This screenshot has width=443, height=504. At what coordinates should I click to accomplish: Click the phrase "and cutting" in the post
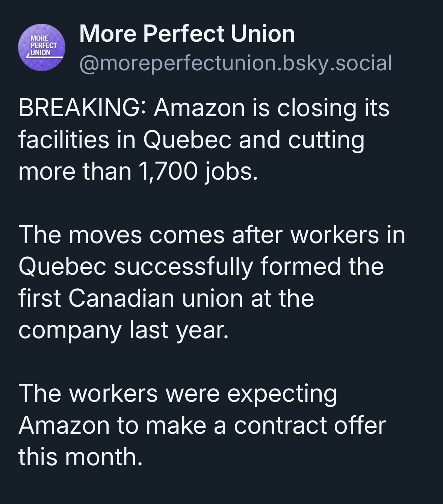(301, 139)
